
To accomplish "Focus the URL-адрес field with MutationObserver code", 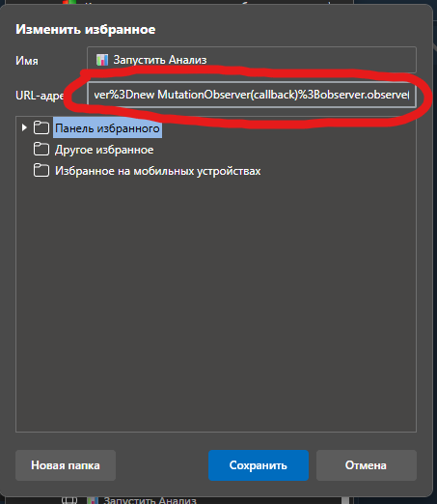I will 252,95.
